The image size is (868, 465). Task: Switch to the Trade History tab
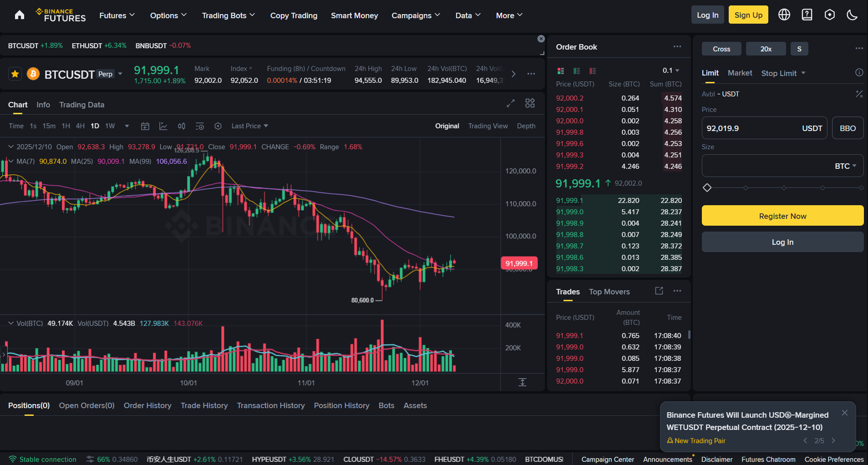[x=204, y=405]
